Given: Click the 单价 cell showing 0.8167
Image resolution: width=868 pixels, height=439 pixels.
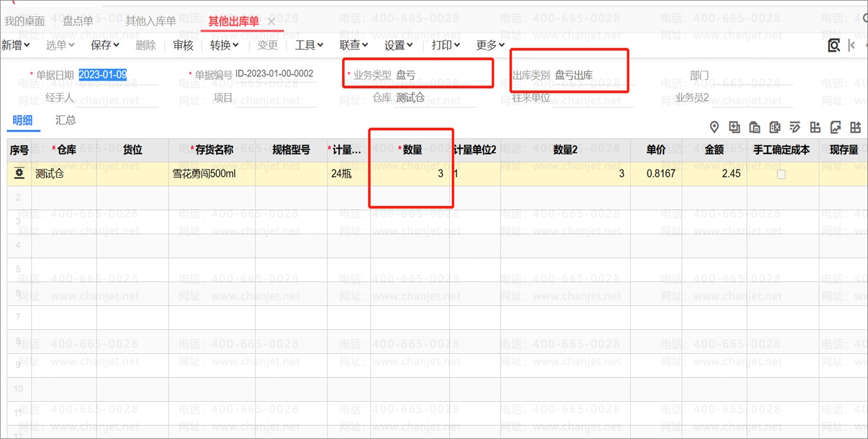Looking at the screenshot, I should pyautogui.click(x=656, y=174).
